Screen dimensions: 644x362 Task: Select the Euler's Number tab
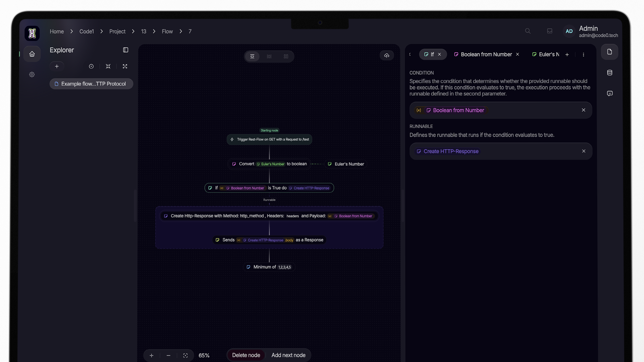[x=546, y=54]
